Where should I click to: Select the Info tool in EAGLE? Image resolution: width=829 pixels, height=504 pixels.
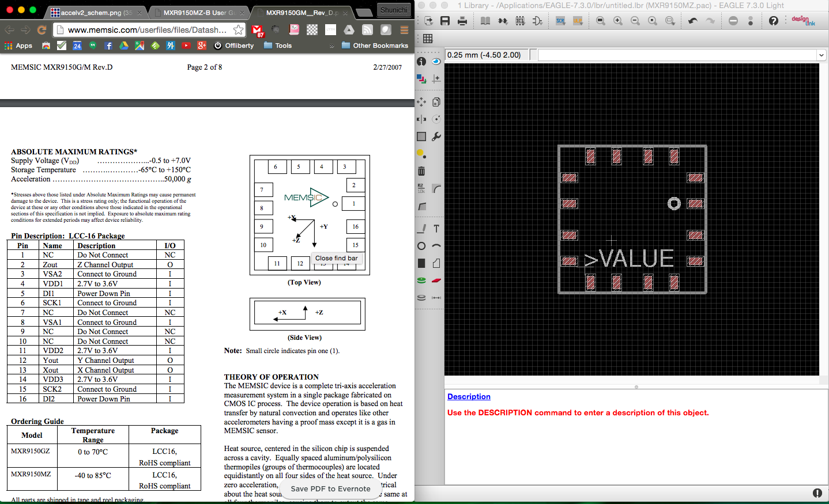421,62
